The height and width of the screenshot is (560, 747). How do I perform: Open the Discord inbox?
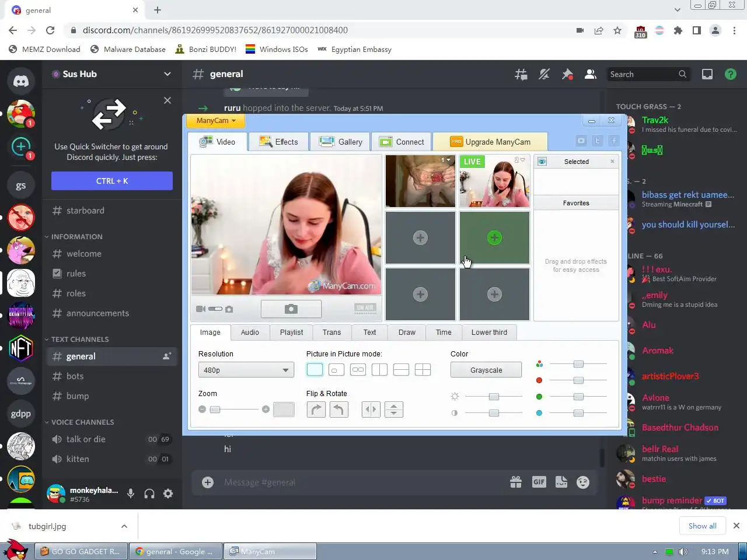[707, 74]
